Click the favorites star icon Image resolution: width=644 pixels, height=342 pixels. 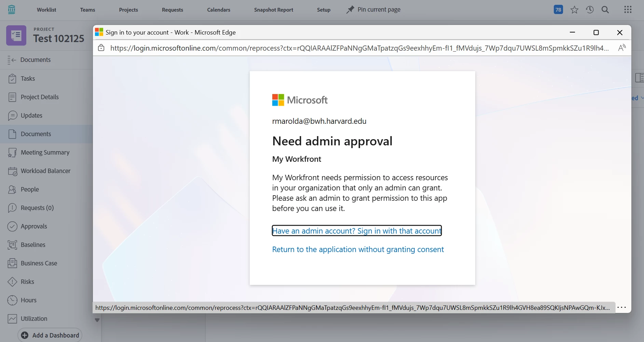(x=574, y=10)
